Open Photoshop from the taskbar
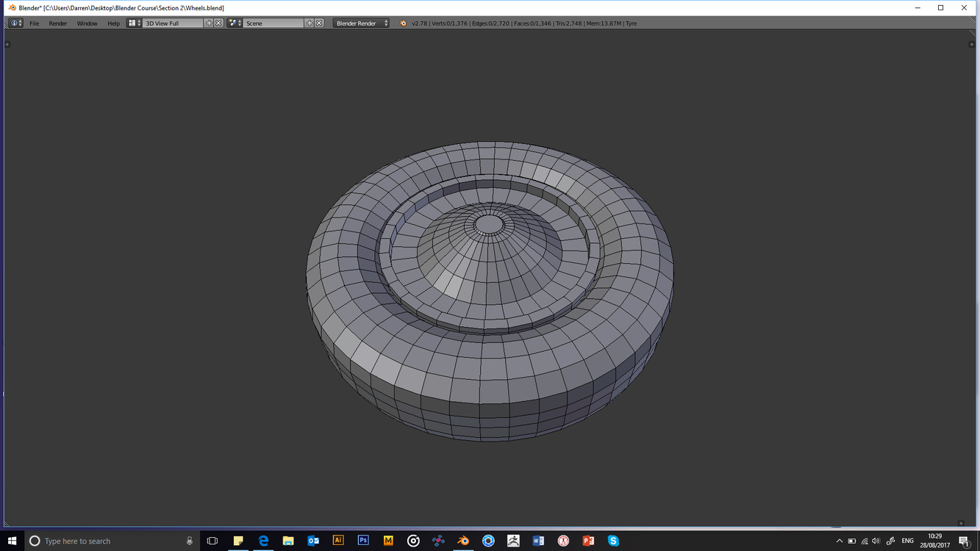Image resolution: width=980 pixels, height=551 pixels. pyautogui.click(x=363, y=541)
